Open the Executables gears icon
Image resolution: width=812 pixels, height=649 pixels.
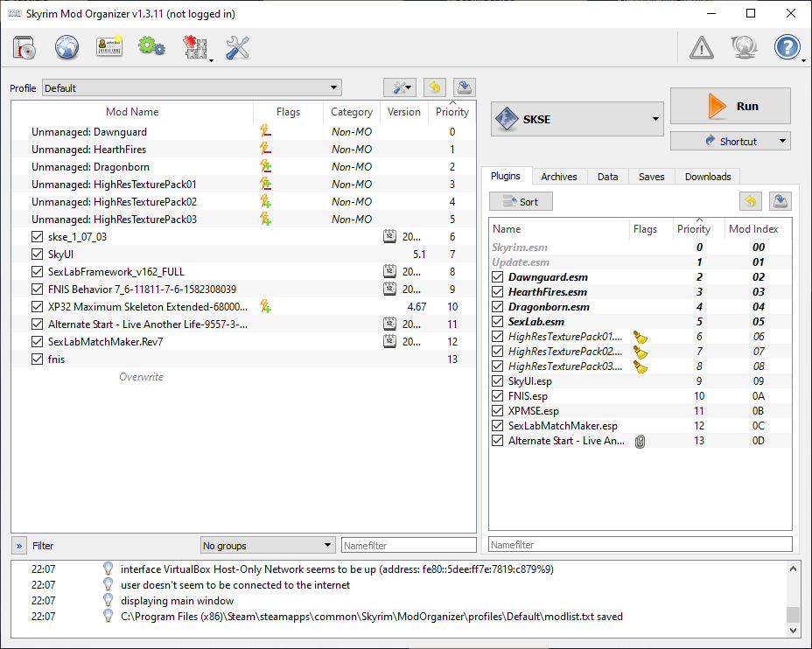coord(151,47)
